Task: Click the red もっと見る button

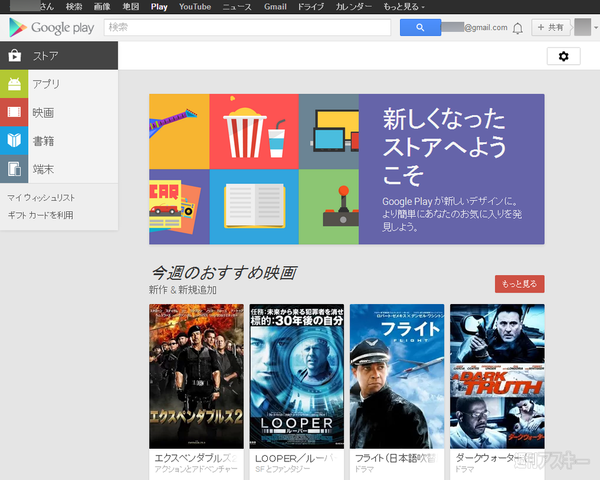Action: coord(519,284)
